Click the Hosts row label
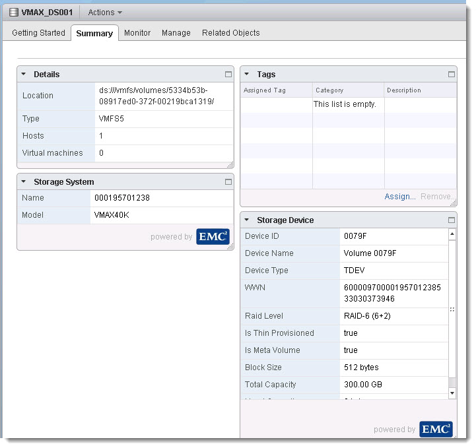This screenshot has height=448, width=476. 33,135
